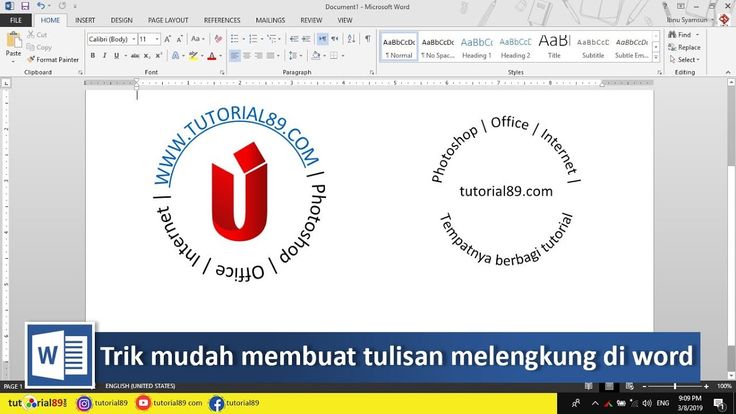Toggle show paragraph marks
The image size is (736, 414).
pyautogui.click(x=368, y=39)
